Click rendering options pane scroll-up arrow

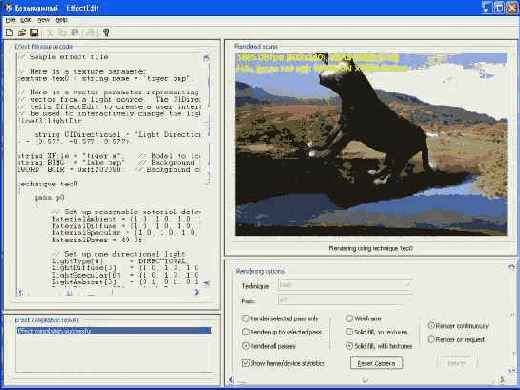pyautogui.click(x=511, y=267)
